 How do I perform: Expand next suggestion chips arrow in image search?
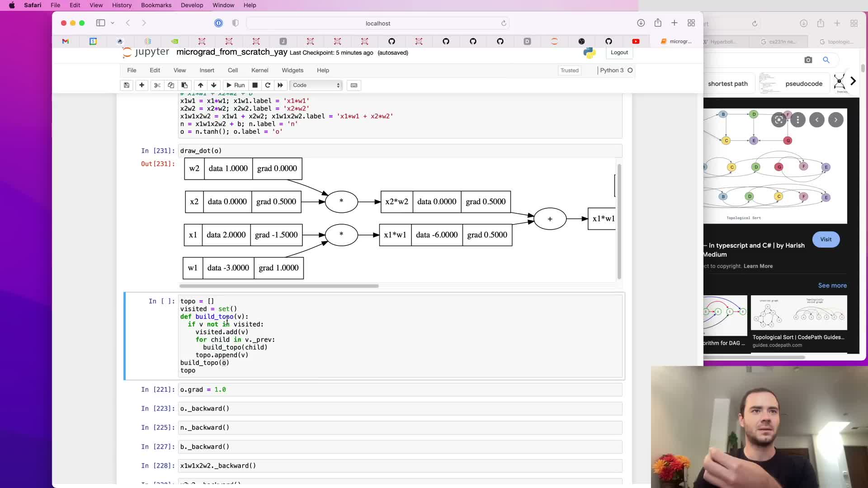pyautogui.click(x=853, y=81)
